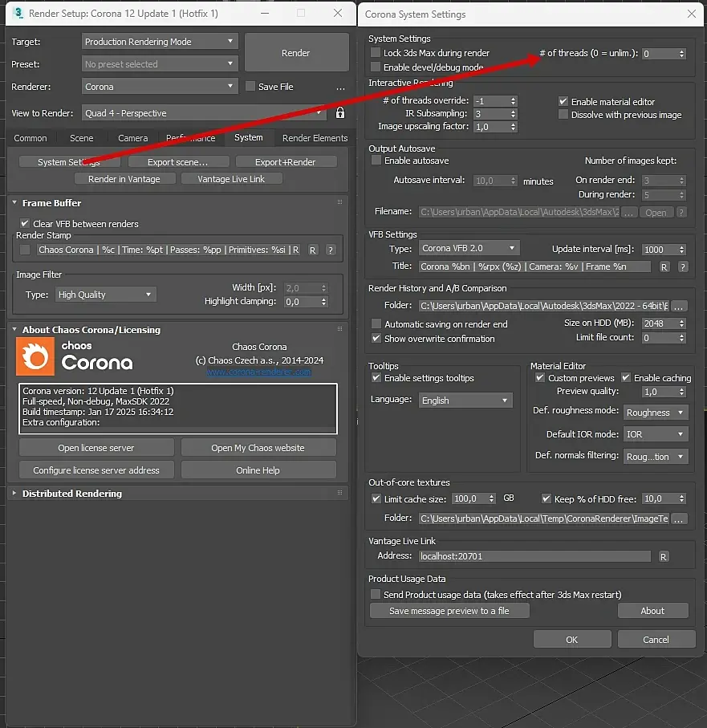Image resolution: width=707 pixels, height=728 pixels.
Task: Open Render Stamp help question mark
Action: pos(331,250)
